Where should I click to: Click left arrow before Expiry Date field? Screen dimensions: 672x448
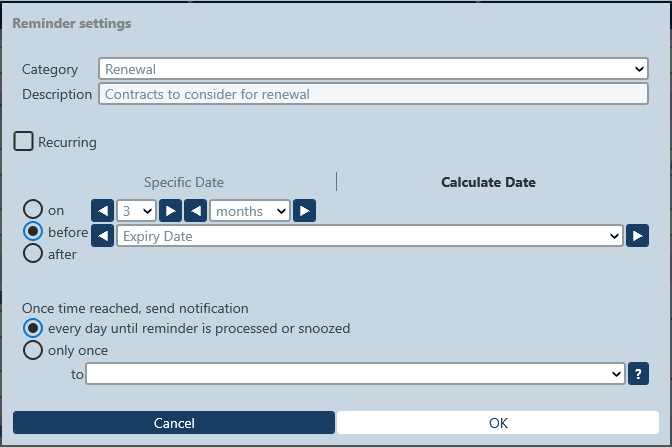[x=101, y=237]
